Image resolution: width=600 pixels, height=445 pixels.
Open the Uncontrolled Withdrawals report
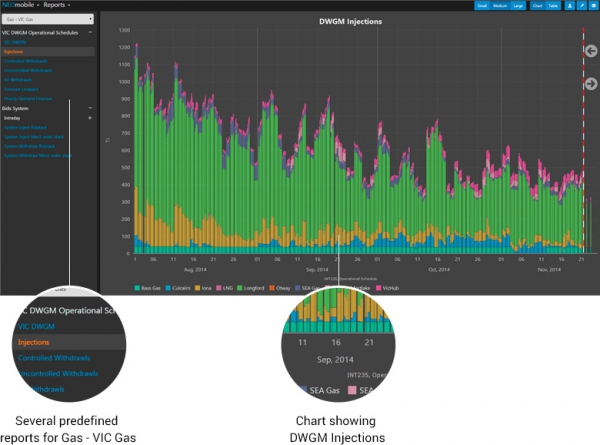27,70
